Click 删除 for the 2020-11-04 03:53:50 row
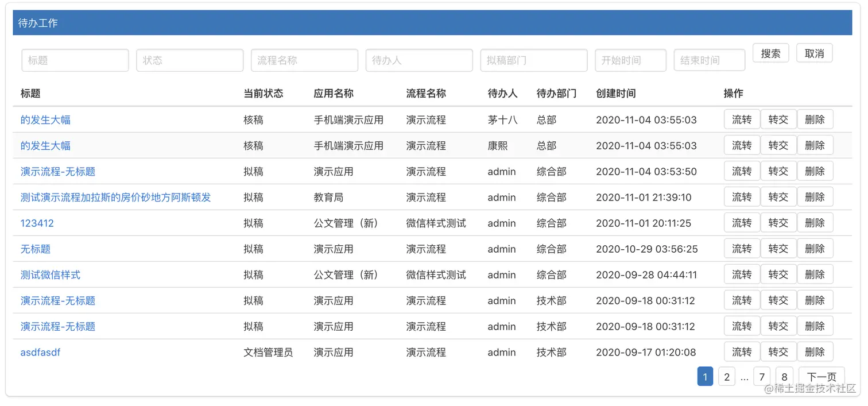Screen dimensions: 868x406 point(815,171)
